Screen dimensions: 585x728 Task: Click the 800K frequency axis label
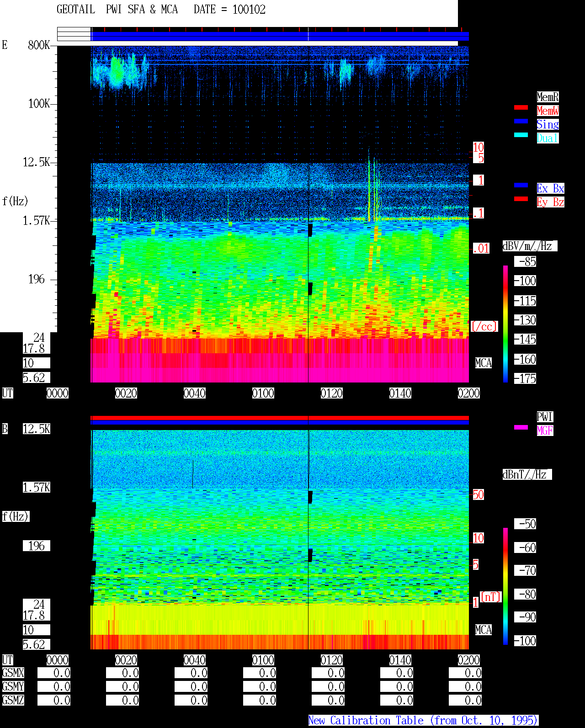(39, 45)
